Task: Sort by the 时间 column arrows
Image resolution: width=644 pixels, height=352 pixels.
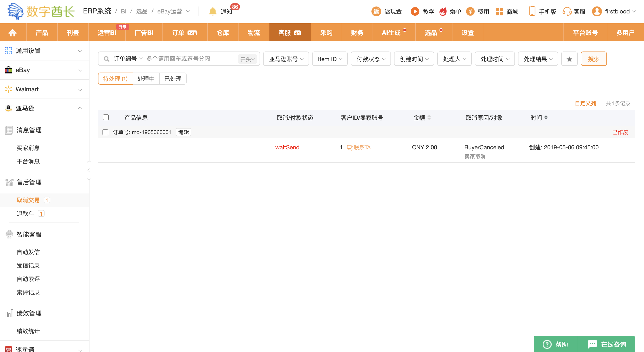Action: click(x=546, y=117)
